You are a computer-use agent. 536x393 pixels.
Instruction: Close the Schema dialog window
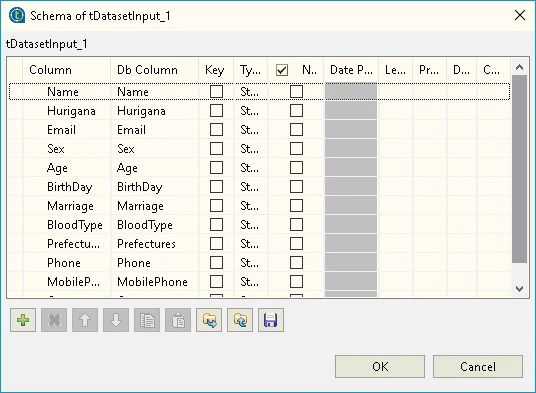520,15
